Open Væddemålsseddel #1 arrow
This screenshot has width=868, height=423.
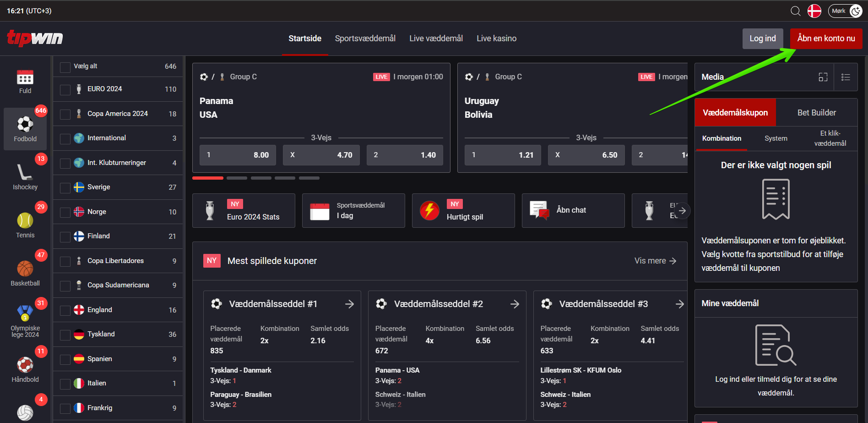pyautogui.click(x=349, y=304)
